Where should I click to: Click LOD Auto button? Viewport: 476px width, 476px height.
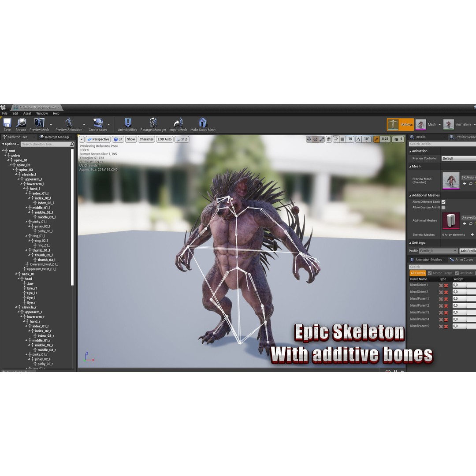[164, 139]
